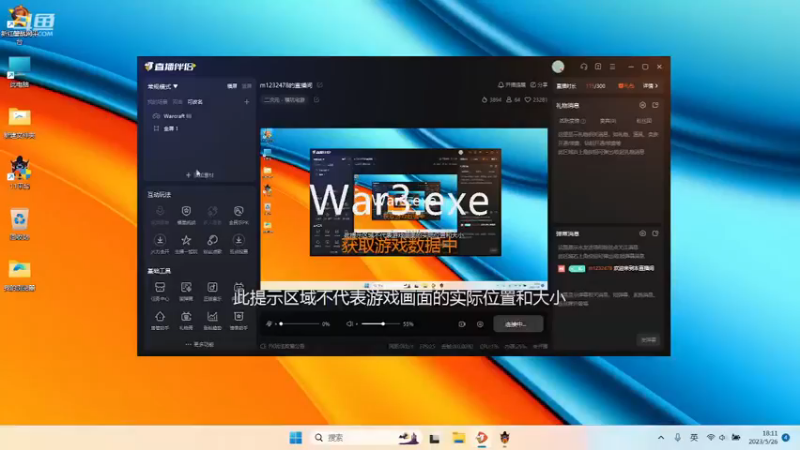Add a new scene with plus icon
Screen dimensions: 800x450
(x=246, y=102)
